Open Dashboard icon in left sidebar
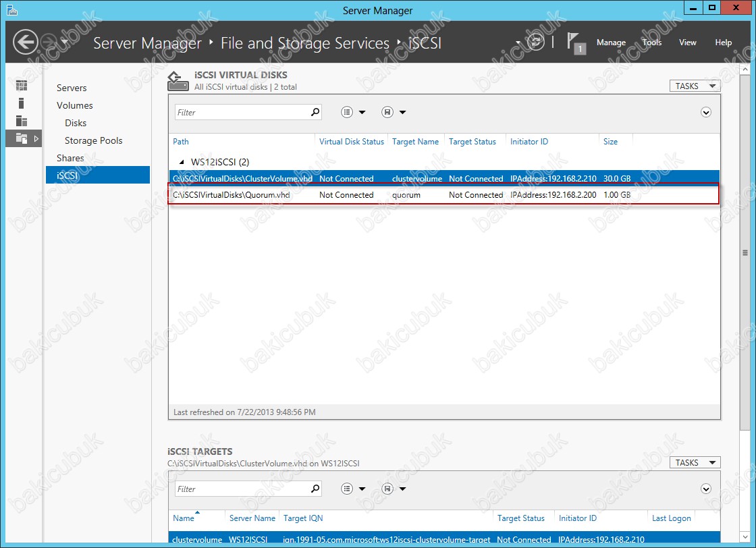This screenshot has height=548, width=756. (22, 86)
